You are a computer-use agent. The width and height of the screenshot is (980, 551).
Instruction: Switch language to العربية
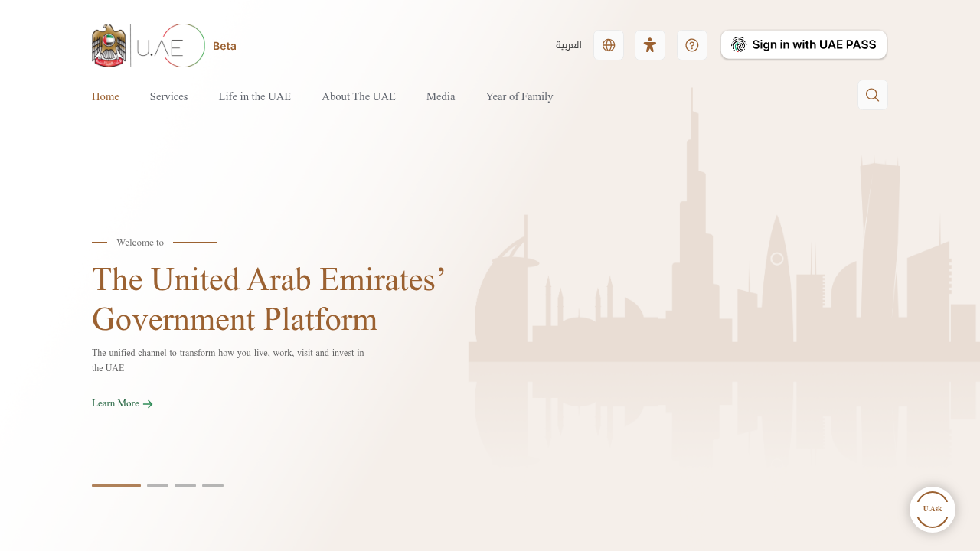click(x=569, y=45)
